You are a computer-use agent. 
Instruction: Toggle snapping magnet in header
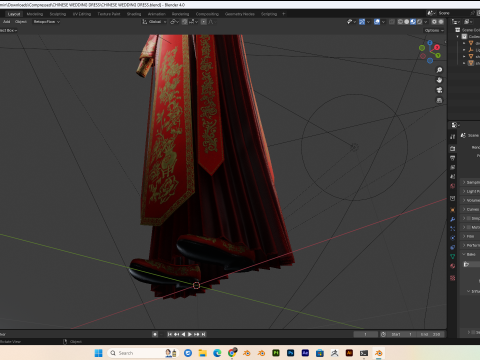click(x=185, y=22)
